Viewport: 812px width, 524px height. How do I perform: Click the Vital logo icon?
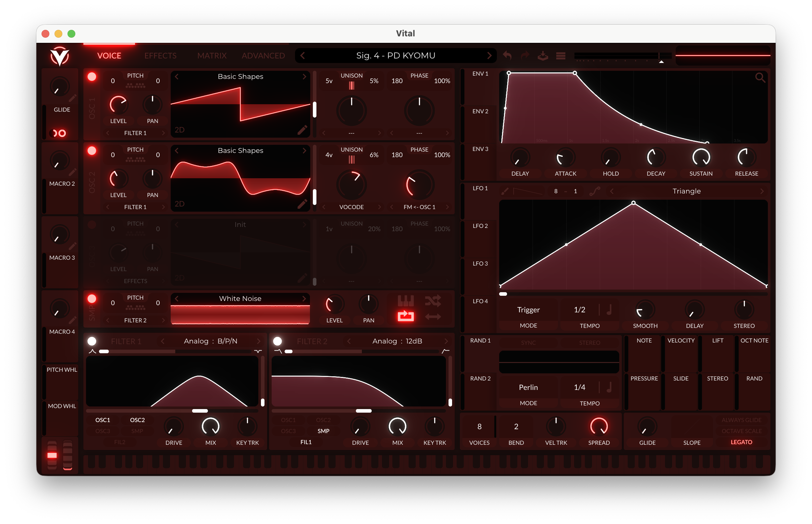click(x=59, y=56)
